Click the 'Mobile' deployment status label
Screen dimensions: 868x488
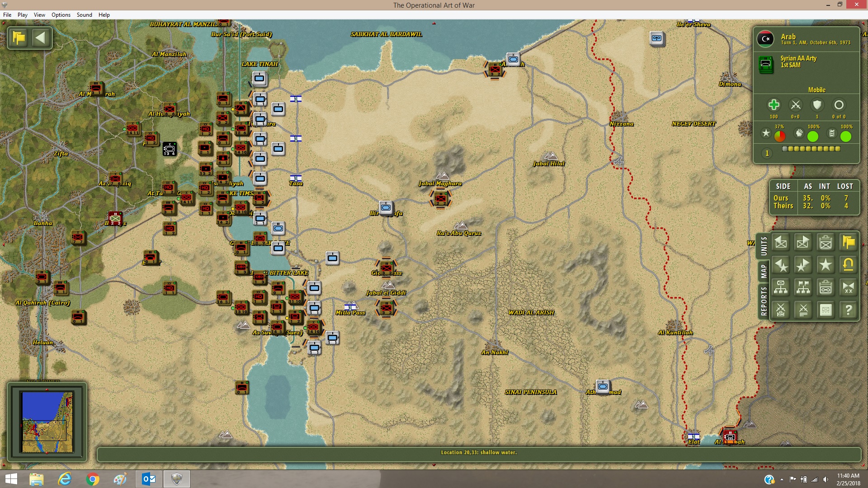(x=816, y=90)
